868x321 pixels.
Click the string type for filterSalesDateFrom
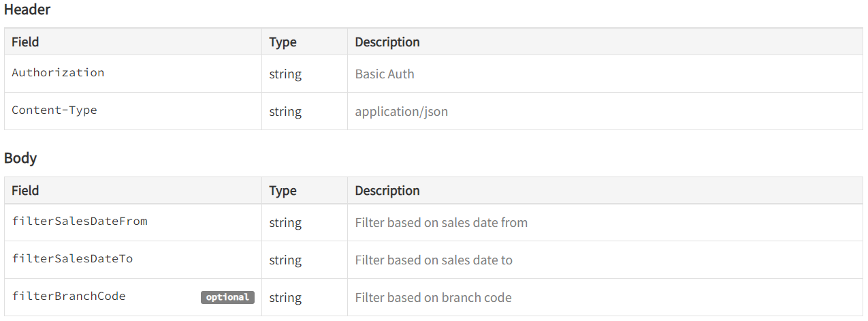285,222
